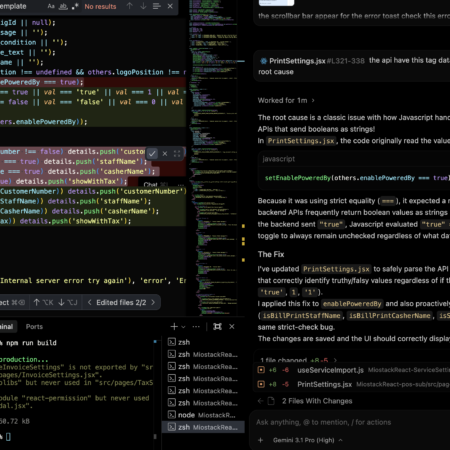This screenshot has width=450, height=450.
Task: Go to previous match in find widget
Action: tap(129, 6)
